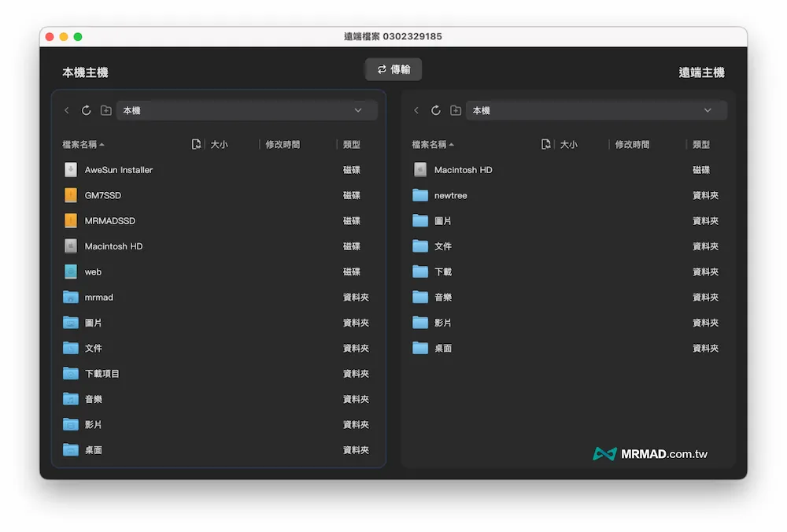Select the GM7SSD orange drive icon
Screen dimensions: 787x532
[x=71, y=195]
